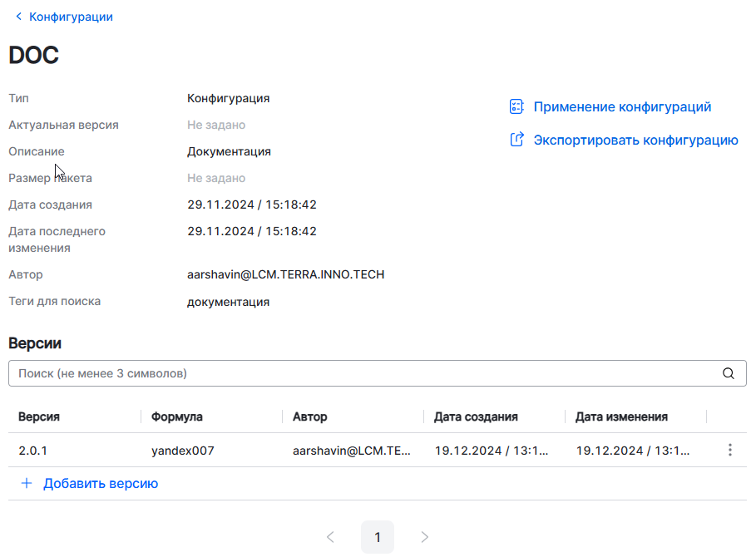Click the Применение конфигураций checklist icon

pyautogui.click(x=516, y=107)
